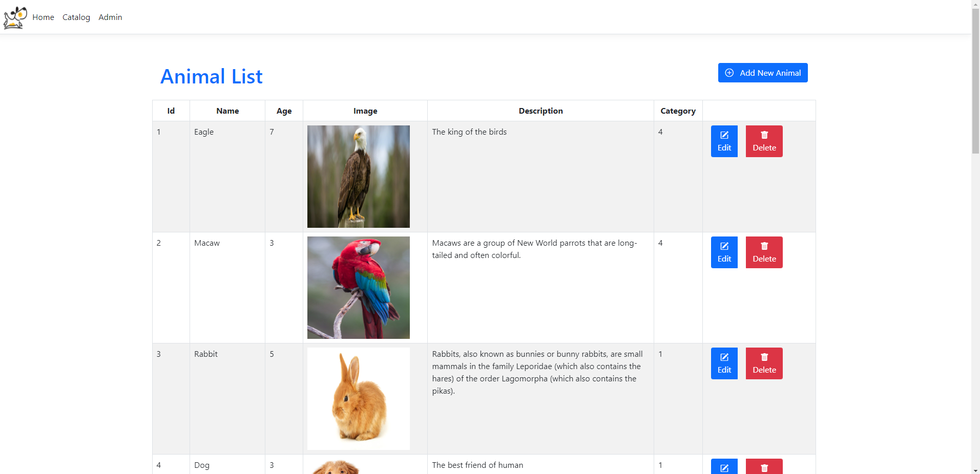The width and height of the screenshot is (980, 474).
Task: Click the trash Delete icon for Macaw
Action: click(x=764, y=246)
